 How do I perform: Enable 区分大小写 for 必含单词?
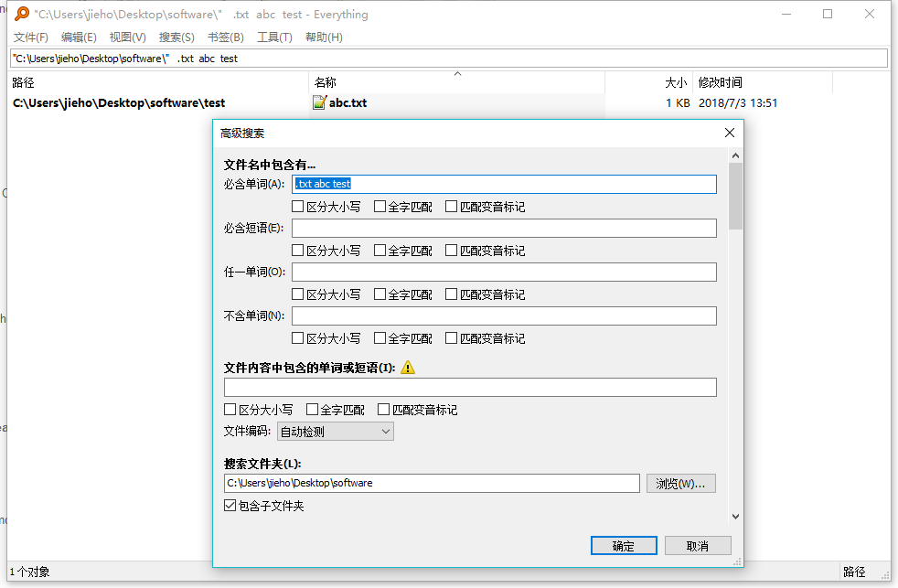[x=296, y=206]
